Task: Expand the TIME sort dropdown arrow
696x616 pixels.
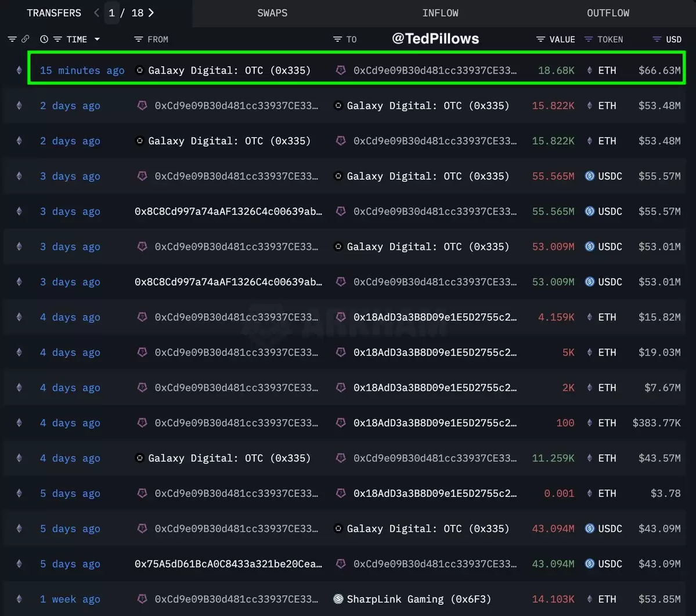Action: 97,39
